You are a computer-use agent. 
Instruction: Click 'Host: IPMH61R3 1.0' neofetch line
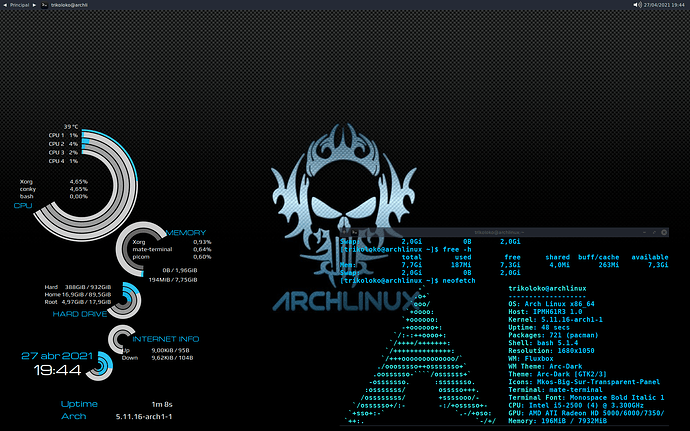(545, 312)
